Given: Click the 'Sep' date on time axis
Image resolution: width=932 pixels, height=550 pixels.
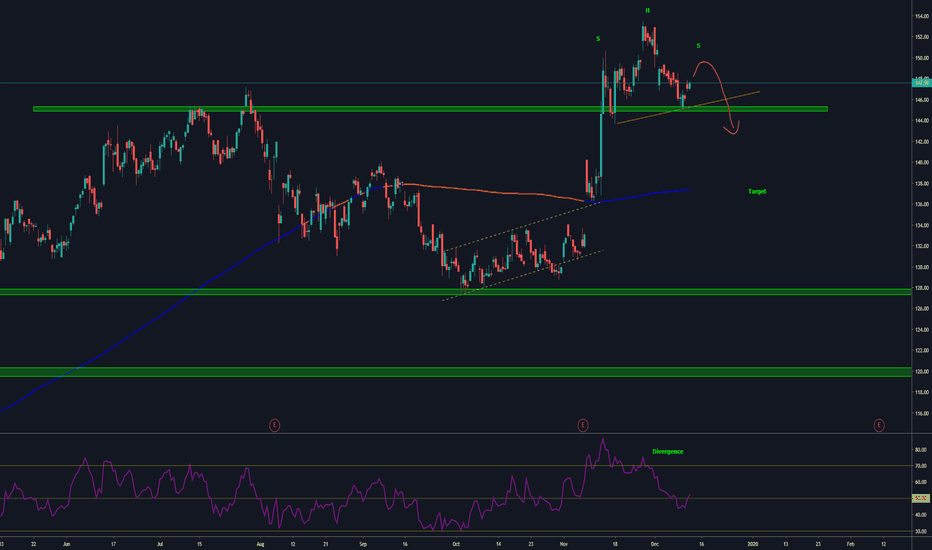Looking at the screenshot, I should point(363,544).
